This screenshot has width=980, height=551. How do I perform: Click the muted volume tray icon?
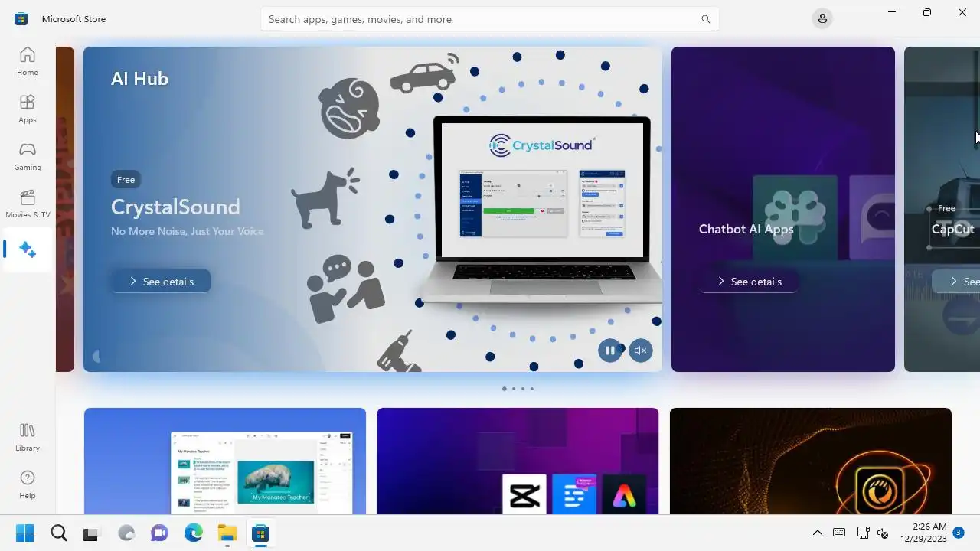pyautogui.click(x=883, y=533)
